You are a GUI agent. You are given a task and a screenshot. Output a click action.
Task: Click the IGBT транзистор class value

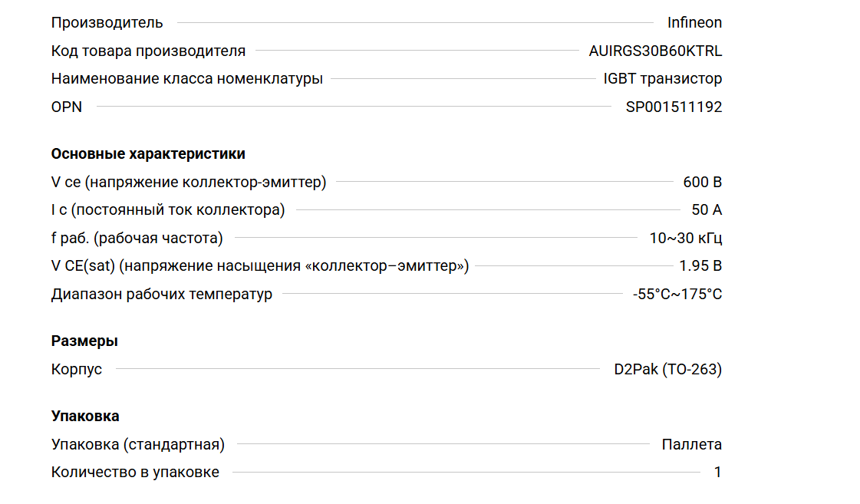click(x=662, y=79)
